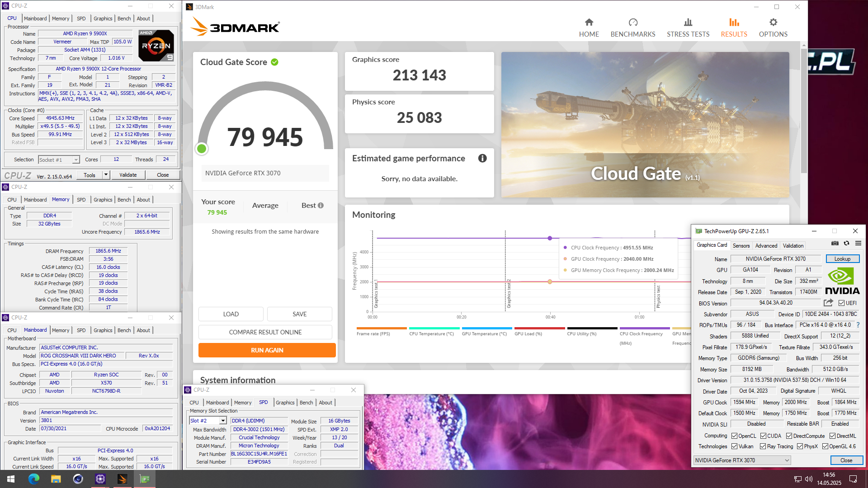Click network icon in system tray

click(x=798, y=479)
